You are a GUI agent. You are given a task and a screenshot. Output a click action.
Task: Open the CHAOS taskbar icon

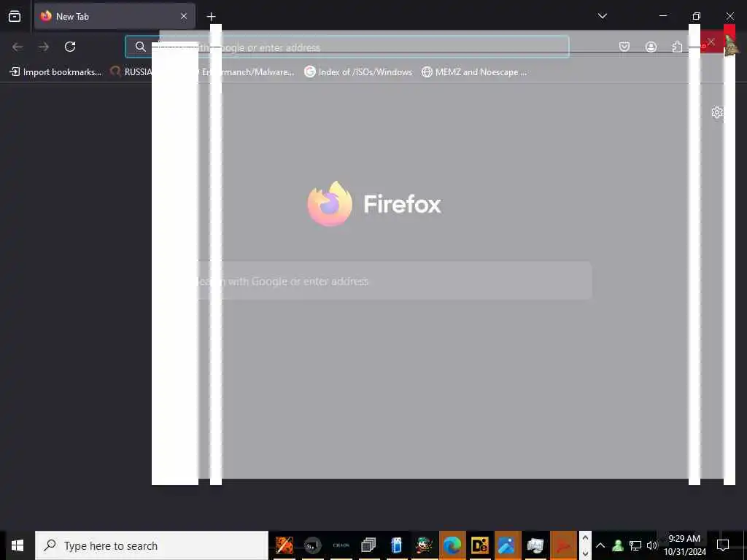click(x=341, y=545)
